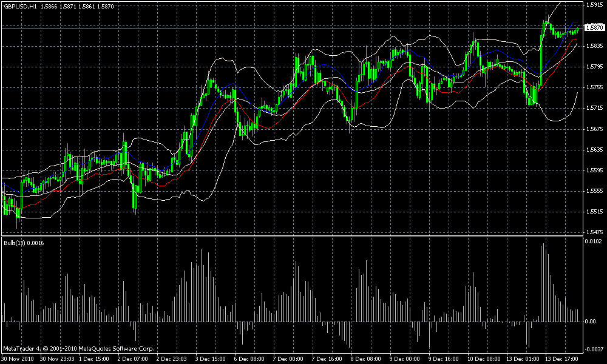Screen dimensions: 607x364
Task: Select the 9 Dec 16:00 time label
Action: (443, 359)
